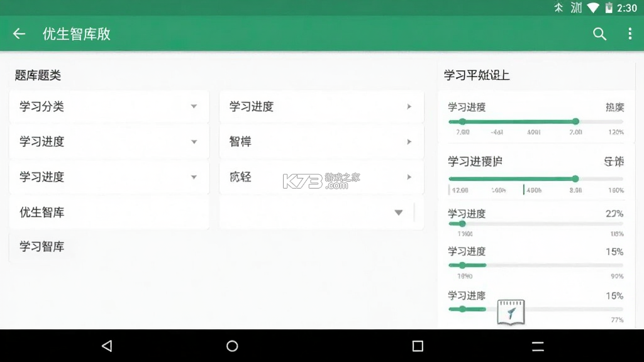
Task: Open search with the magnifier icon
Action: point(599,34)
